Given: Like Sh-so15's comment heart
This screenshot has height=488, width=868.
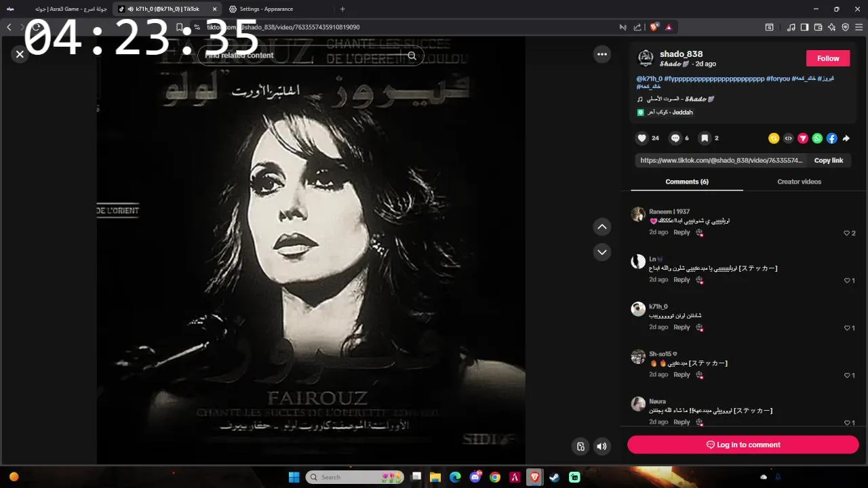Looking at the screenshot, I should click(847, 375).
